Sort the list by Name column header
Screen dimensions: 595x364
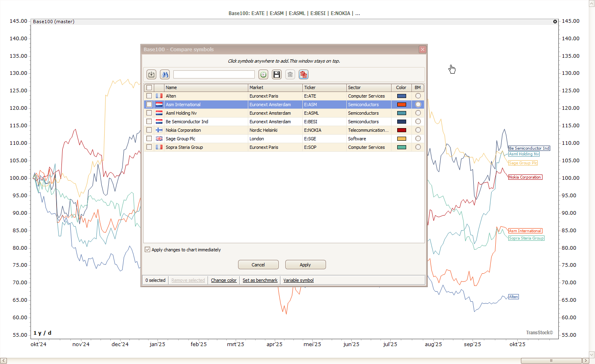[x=206, y=87]
